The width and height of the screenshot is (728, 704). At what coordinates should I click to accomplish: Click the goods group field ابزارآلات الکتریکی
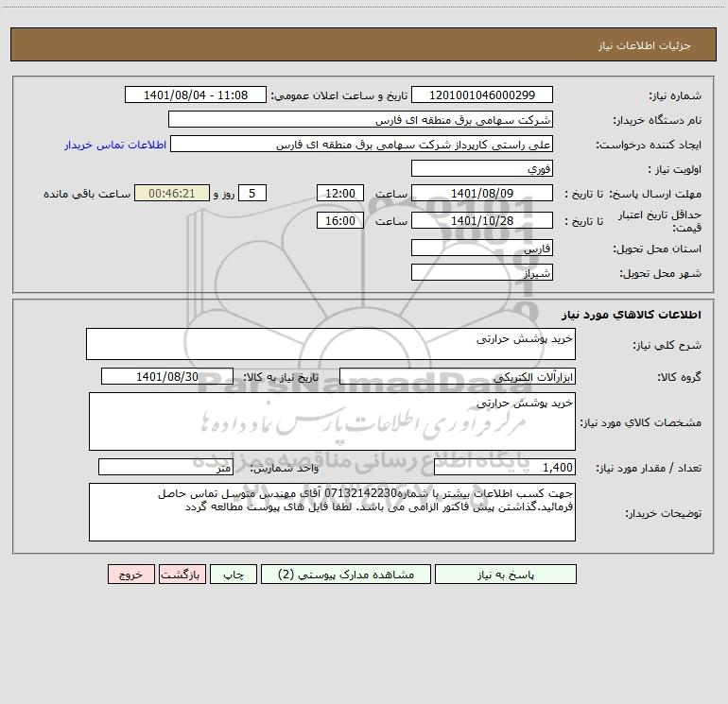458,376
